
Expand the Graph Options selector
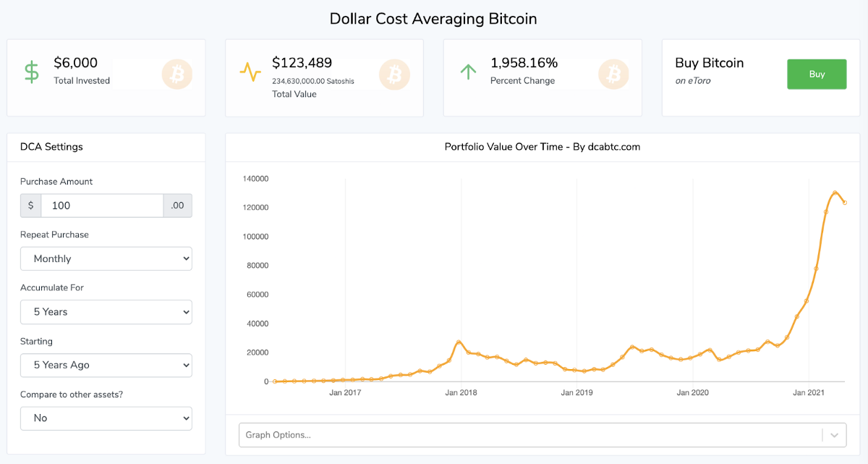point(529,435)
